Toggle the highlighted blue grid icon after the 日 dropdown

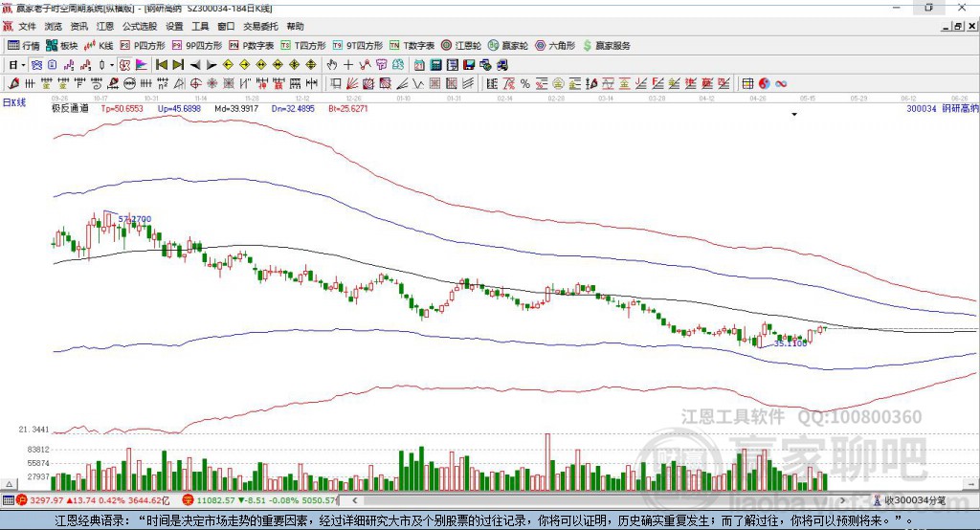[x=36, y=65]
